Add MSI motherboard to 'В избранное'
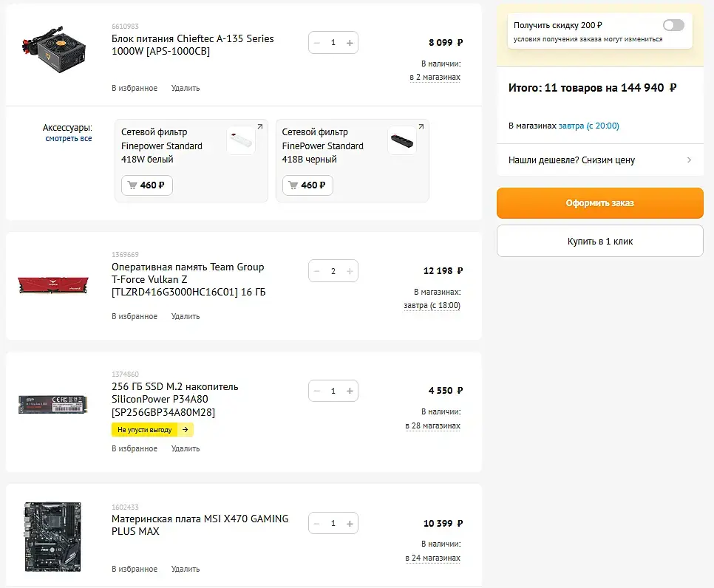The image size is (714, 588). pos(135,569)
